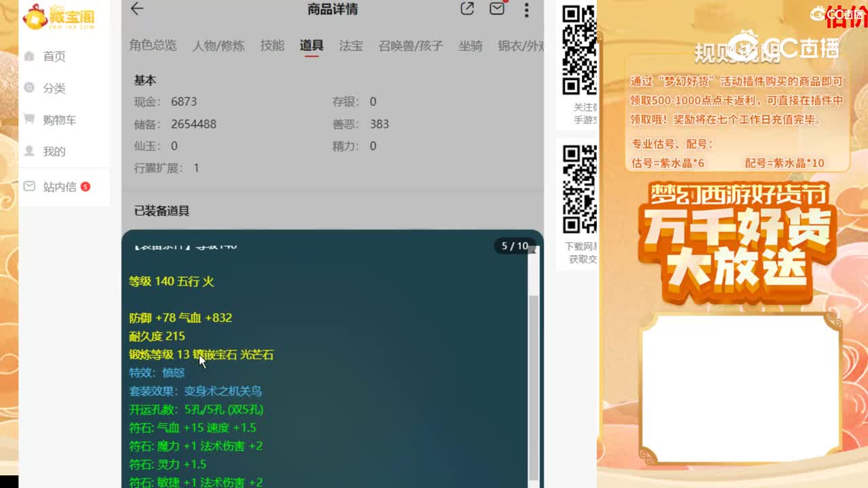The height and width of the screenshot is (488, 868).
Task: Switch to the 法宝 tab
Action: click(x=351, y=45)
